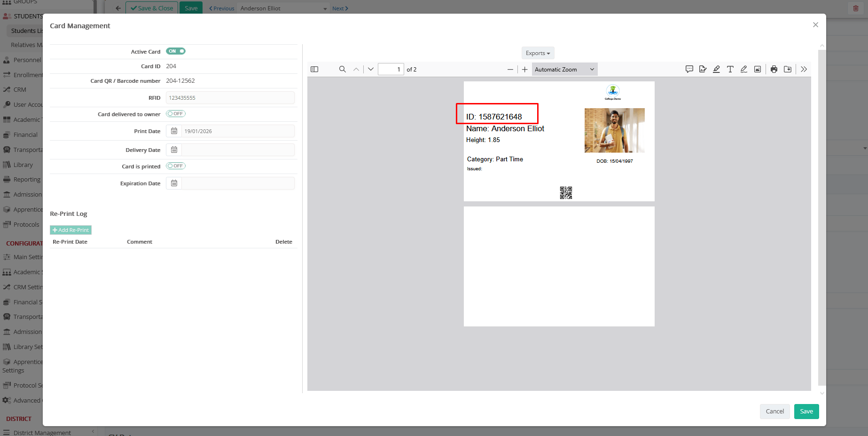Expand the PDF viewer tools menu
The width and height of the screenshot is (868, 436).
804,69
